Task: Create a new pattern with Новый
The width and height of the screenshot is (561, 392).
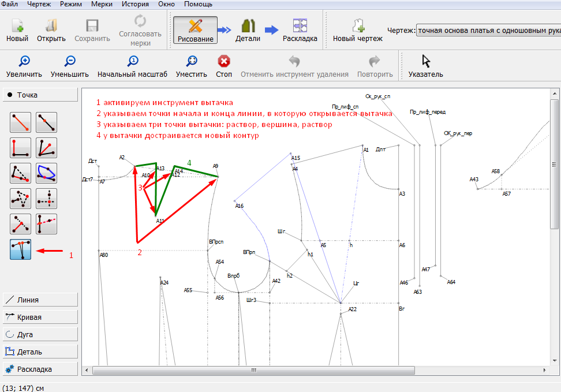Action: pyautogui.click(x=17, y=30)
